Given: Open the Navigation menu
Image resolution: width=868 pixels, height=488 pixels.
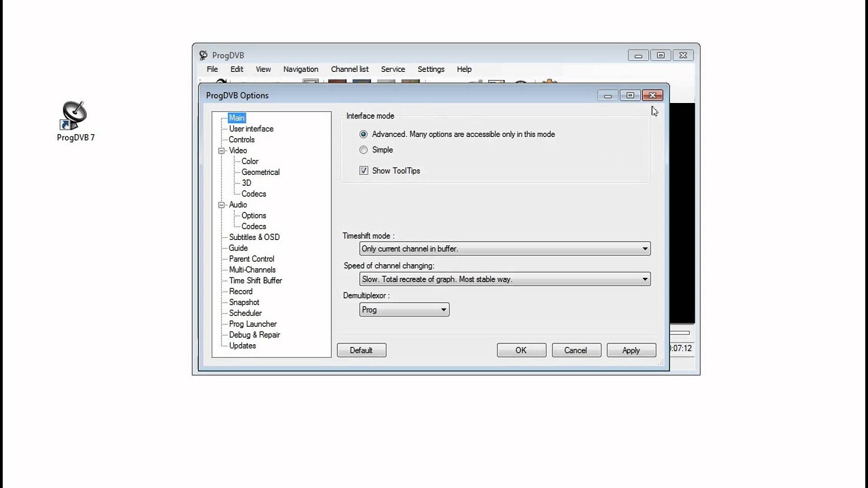Looking at the screenshot, I should pyautogui.click(x=300, y=69).
